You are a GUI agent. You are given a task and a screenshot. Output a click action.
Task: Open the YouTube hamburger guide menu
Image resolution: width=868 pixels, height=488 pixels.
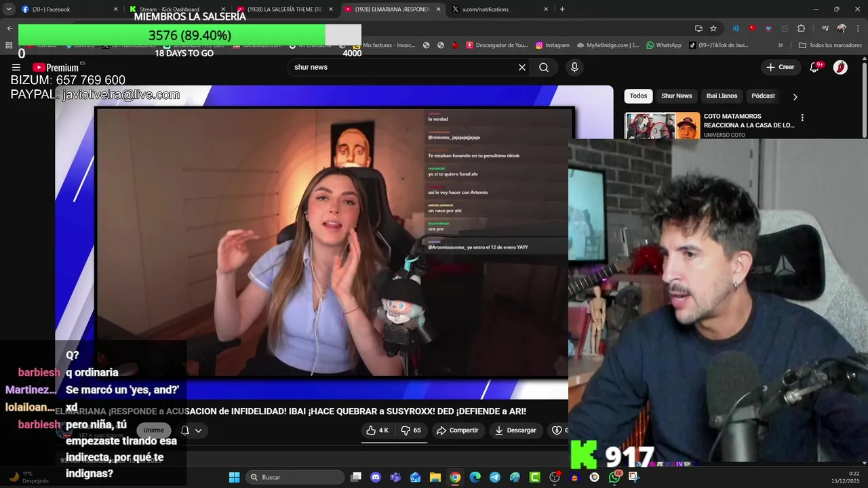pyautogui.click(x=16, y=68)
